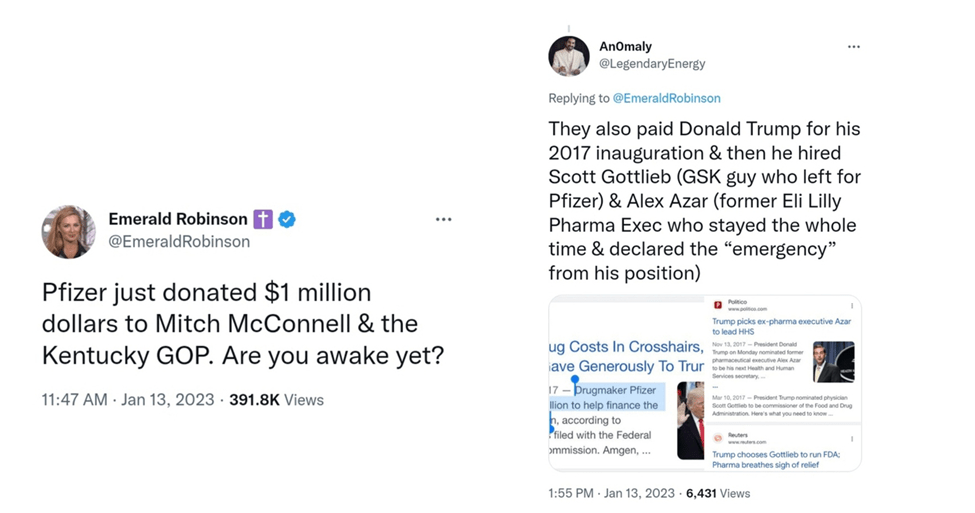Screen dimensions: 975x513
Task: Click the 11:47 AM Jan 13, 2023 timestamp
Action: click(128, 400)
